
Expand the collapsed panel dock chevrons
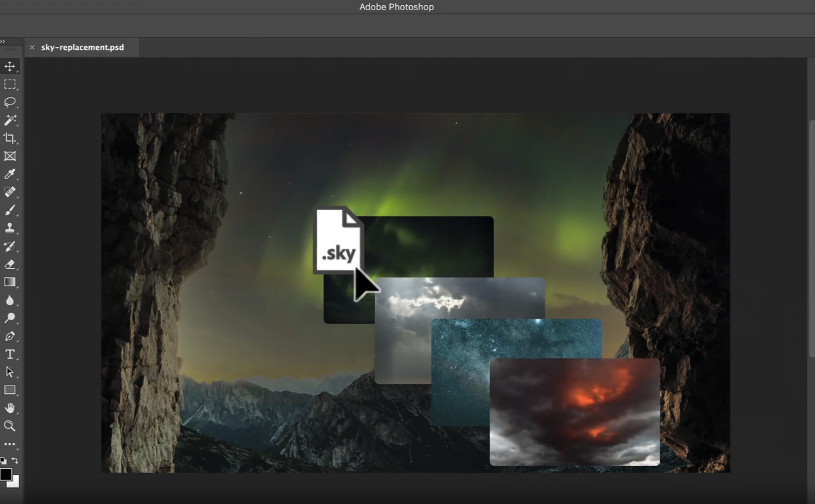coord(4,41)
